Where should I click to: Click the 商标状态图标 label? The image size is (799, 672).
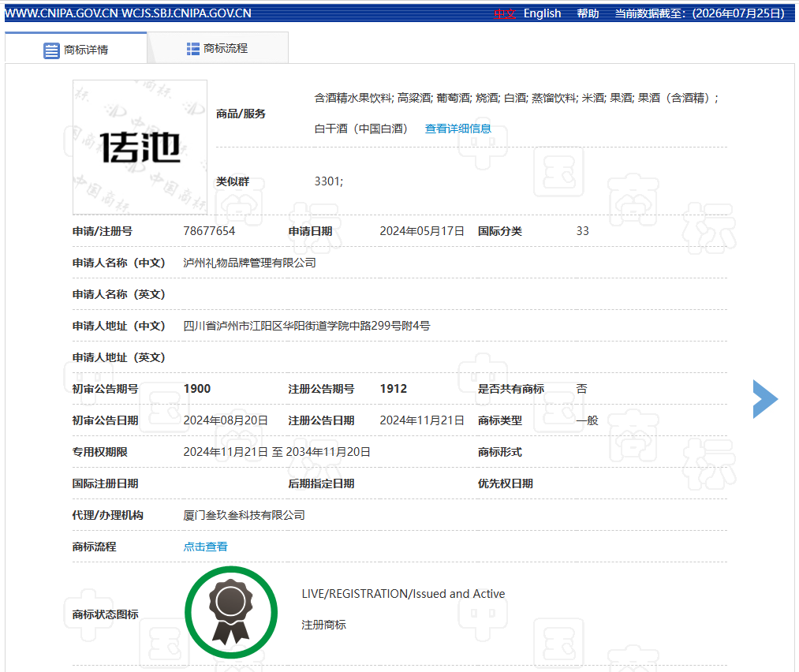105,615
